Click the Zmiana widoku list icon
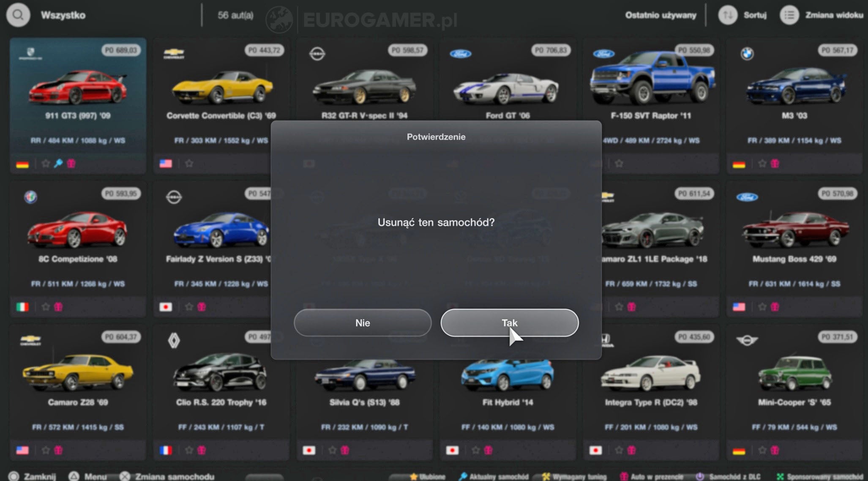Viewport: 868px width, 481px height. tap(789, 15)
